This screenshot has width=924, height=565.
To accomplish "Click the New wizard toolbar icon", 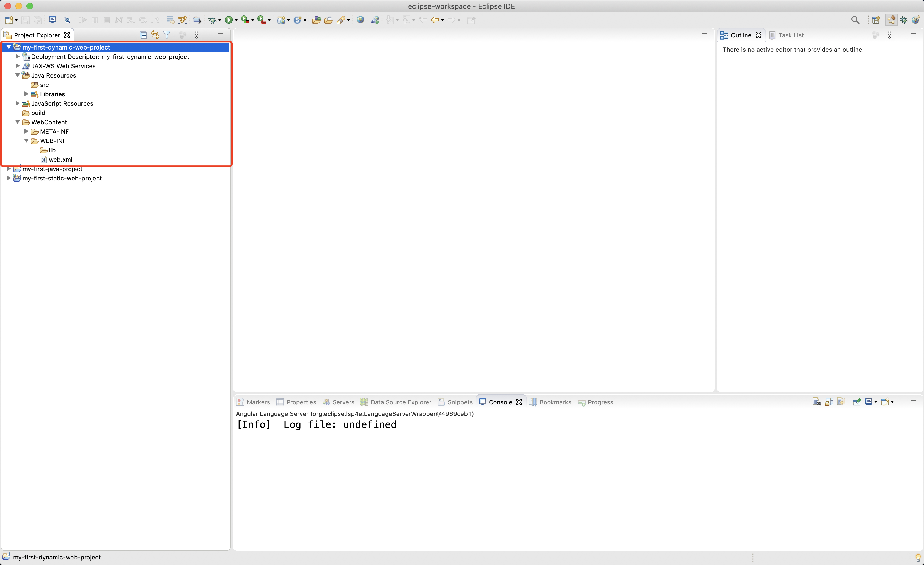I will (9, 20).
